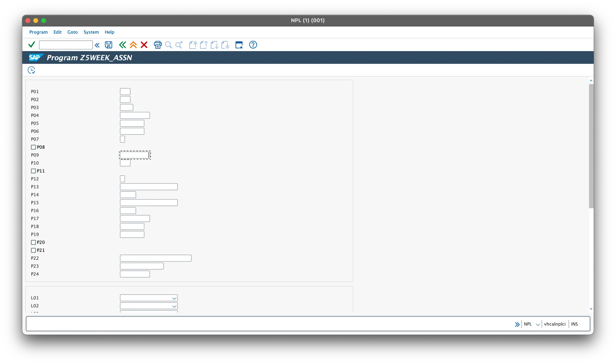Enable the P08 checkbox
Viewport: 616px width, 364px height.
(x=33, y=147)
